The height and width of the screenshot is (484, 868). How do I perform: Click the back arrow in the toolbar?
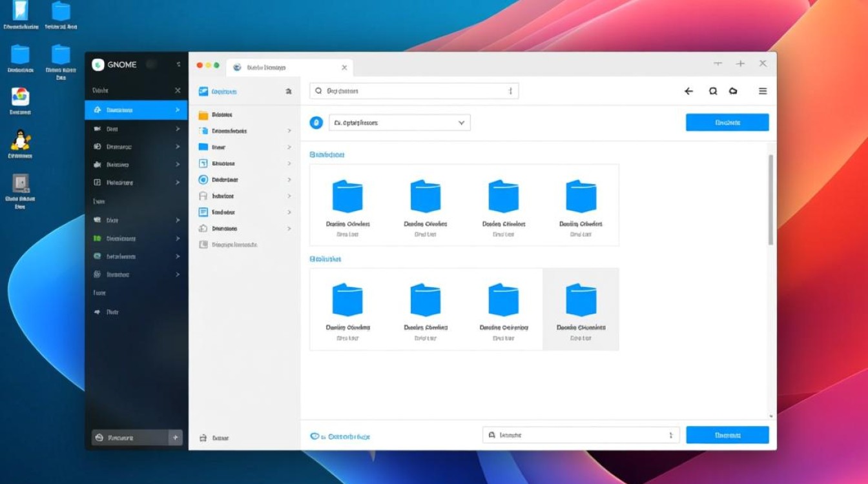(x=688, y=92)
